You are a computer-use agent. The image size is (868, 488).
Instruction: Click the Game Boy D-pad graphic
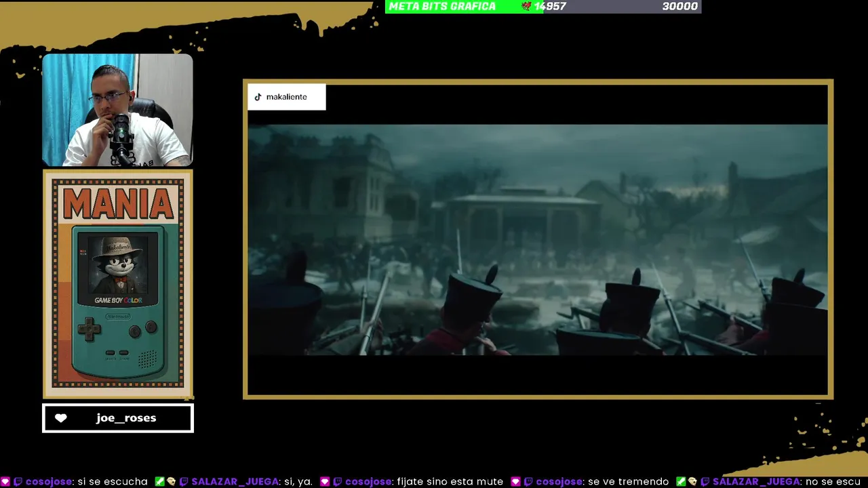pyautogui.click(x=88, y=329)
